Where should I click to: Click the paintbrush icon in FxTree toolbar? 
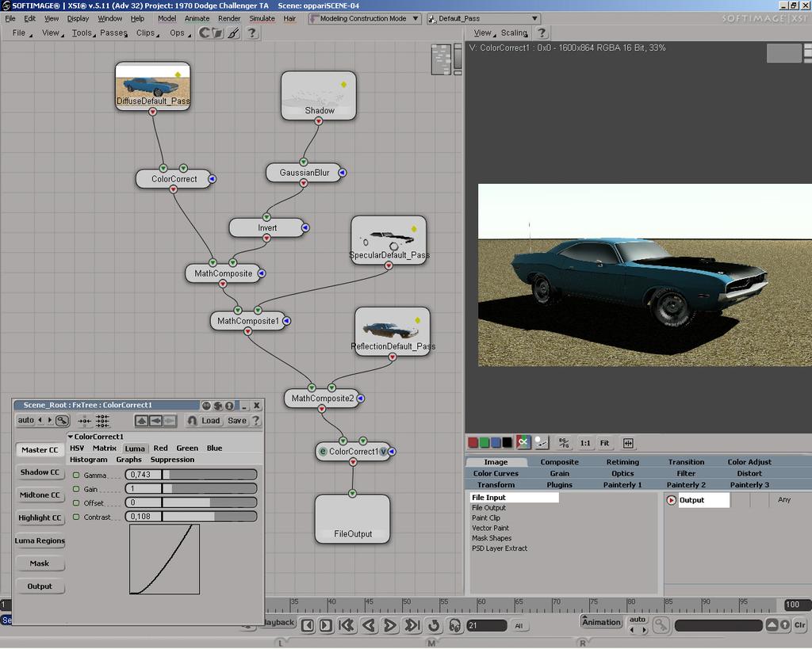(234, 33)
